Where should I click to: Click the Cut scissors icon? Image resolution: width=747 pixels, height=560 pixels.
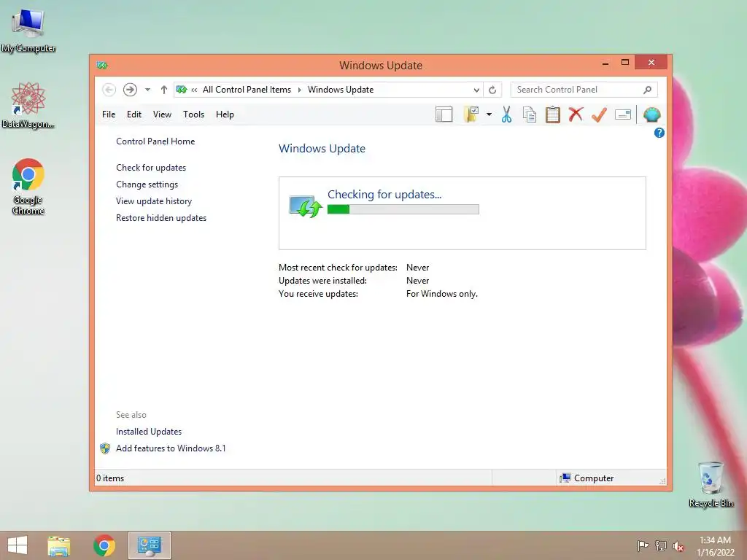(506, 114)
